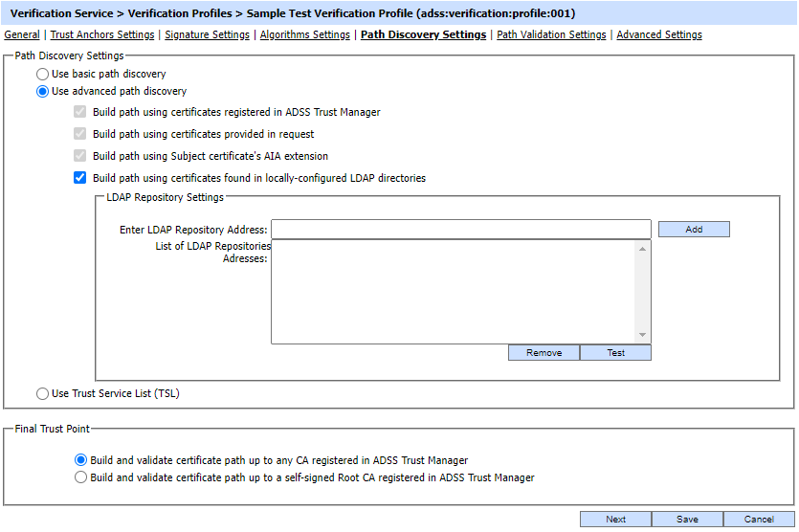The image size is (799, 532).
Task: Switch to Advanced Settings tab
Action: [658, 34]
